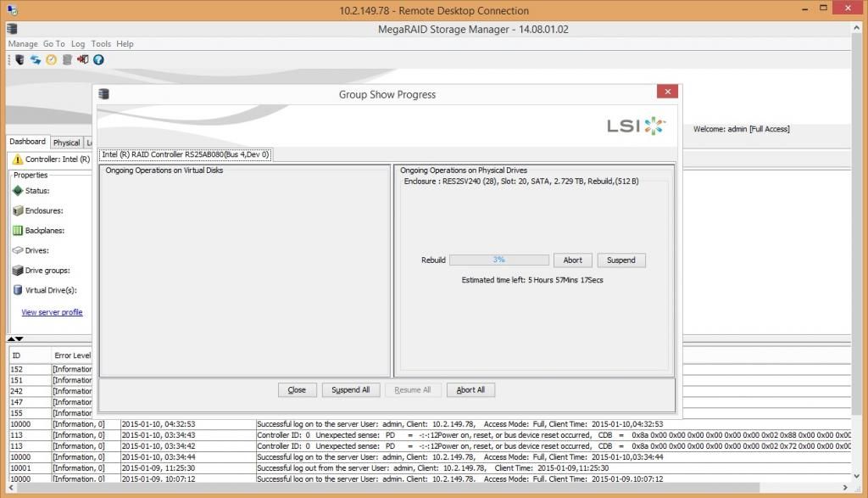Click log row with ID 155
The width and height of the screenshot is (868, 498).
tap(50, 413)
